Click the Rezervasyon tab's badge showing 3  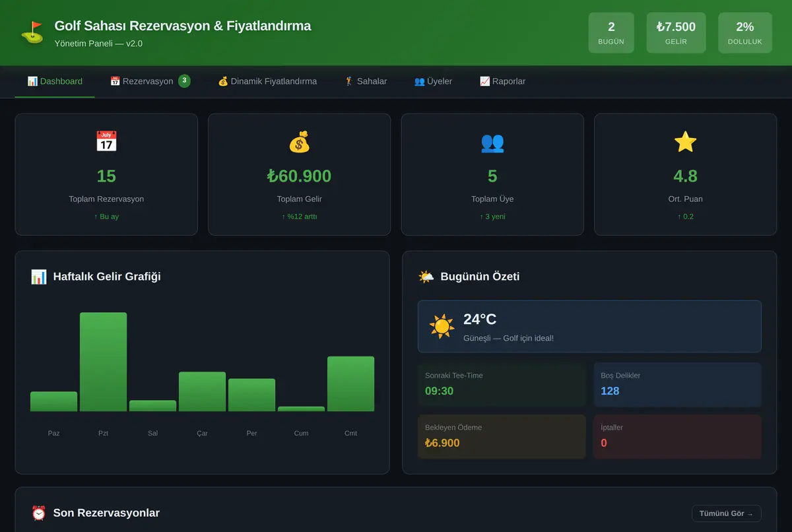[x=184, y=81]
